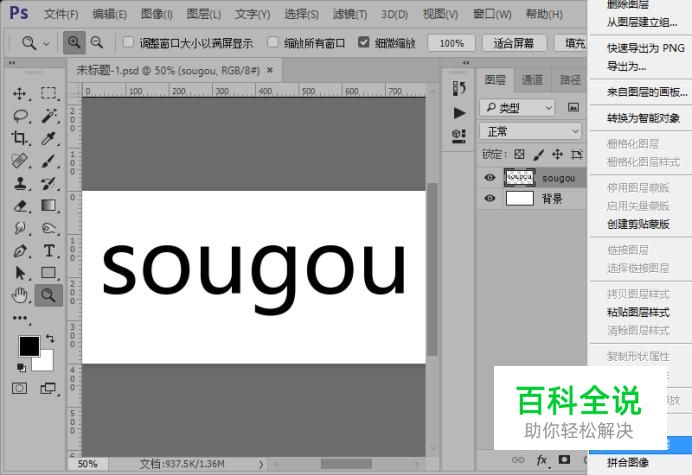Screen dimensions: 692x475
Task: Click the black foreground color swatch
Action: pos(29,346)
